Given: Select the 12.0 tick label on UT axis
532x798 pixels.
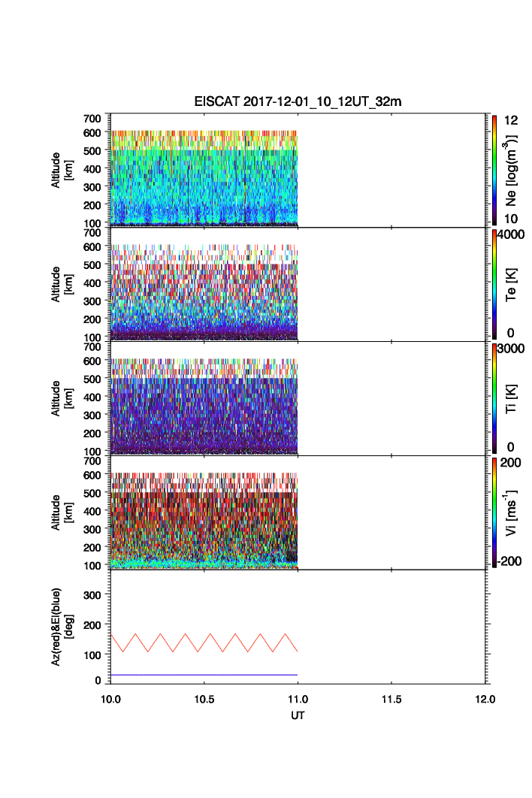Looking at the screenshot, I should [x=485, y=700].
